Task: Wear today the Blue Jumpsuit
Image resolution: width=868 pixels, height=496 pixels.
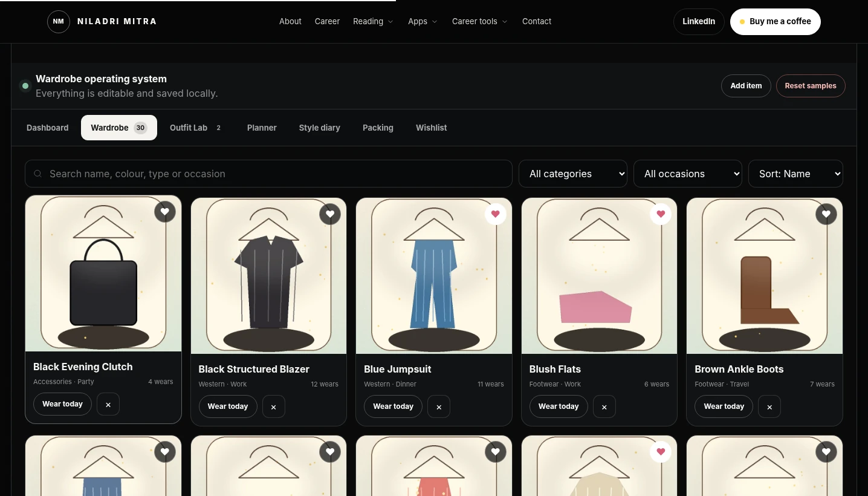Action: click(x=394, y=407)
